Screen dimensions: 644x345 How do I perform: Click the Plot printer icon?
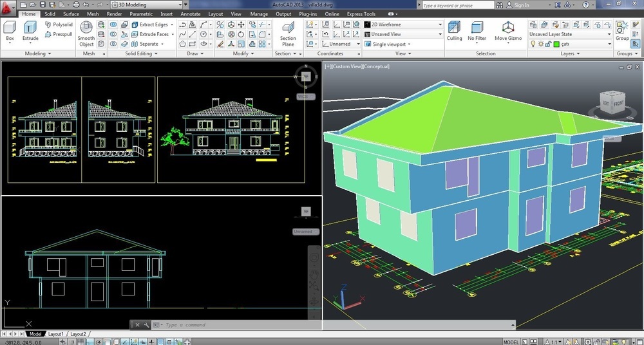[76, 5]
